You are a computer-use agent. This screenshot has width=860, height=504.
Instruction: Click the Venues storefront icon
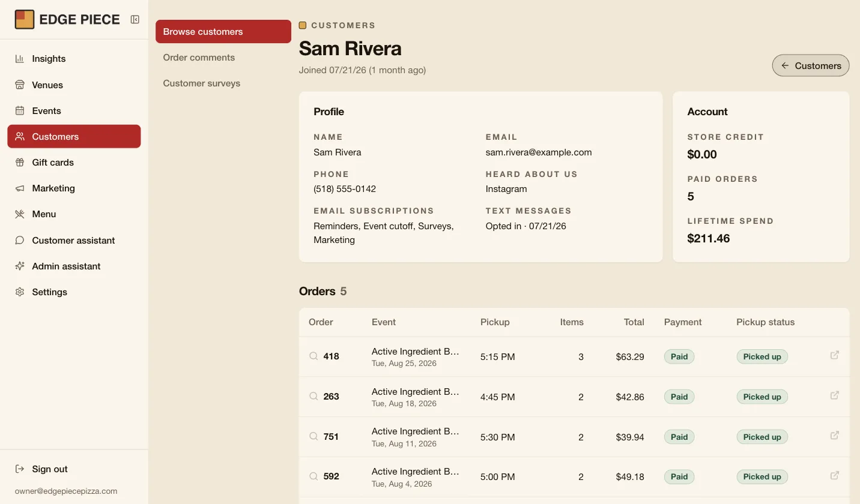point(20,85)
